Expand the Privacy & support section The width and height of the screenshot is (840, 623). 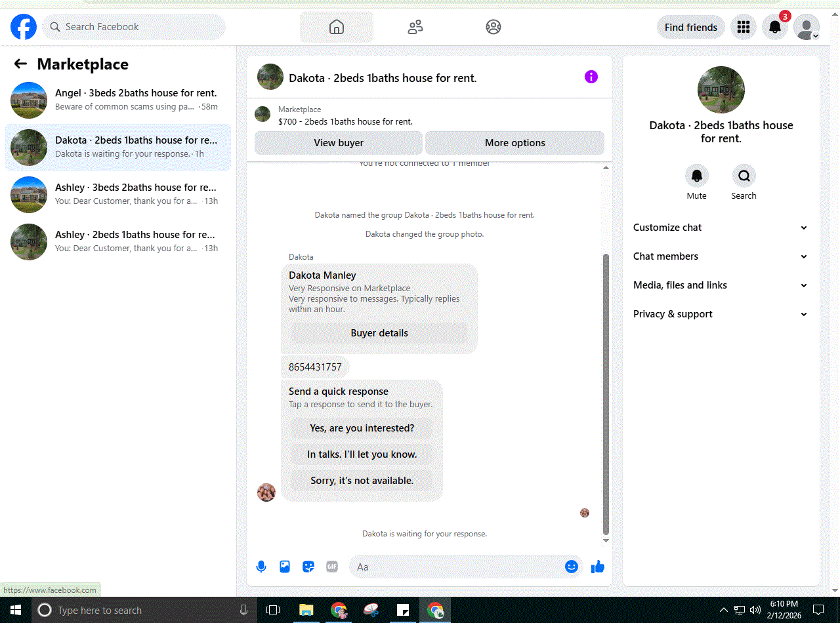pos(721,314)
